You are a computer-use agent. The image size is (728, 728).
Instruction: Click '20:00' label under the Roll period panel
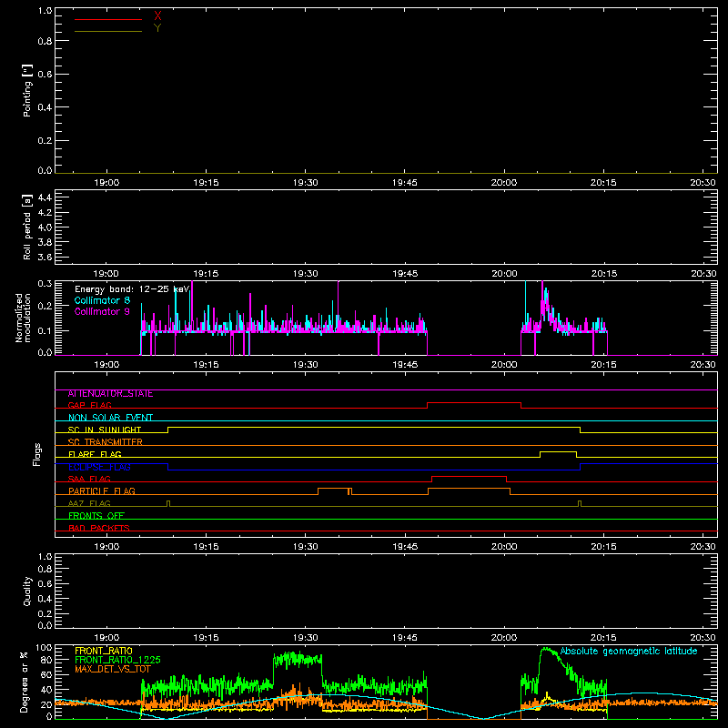pos(504,274)
